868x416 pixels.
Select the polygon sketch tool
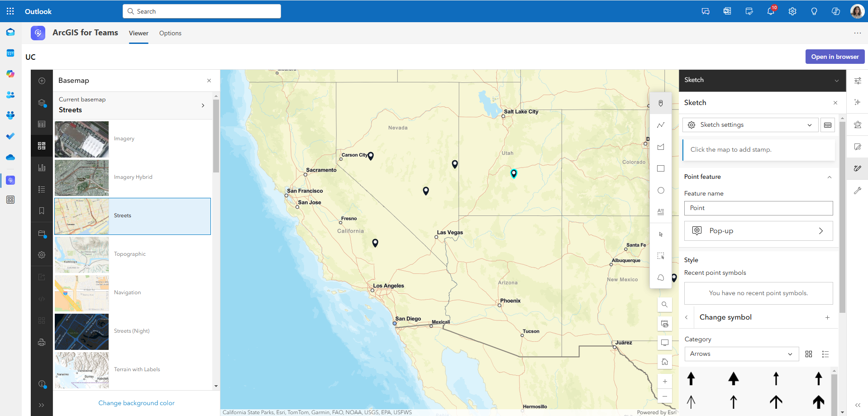[x=661, y=147]
